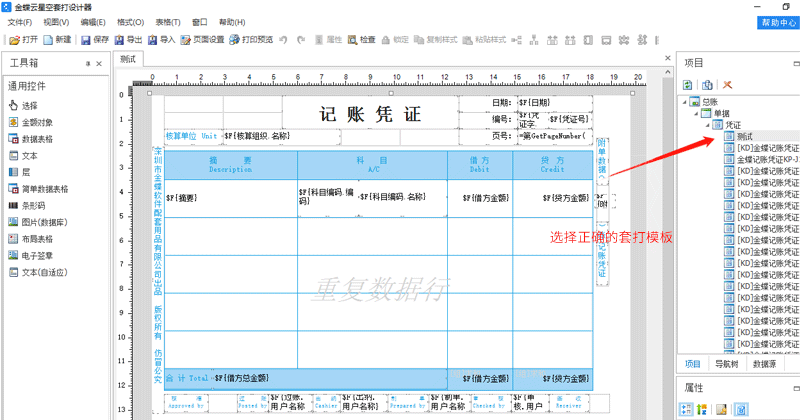Select the 文本(自适应) control in toolbox

(38, 273)
